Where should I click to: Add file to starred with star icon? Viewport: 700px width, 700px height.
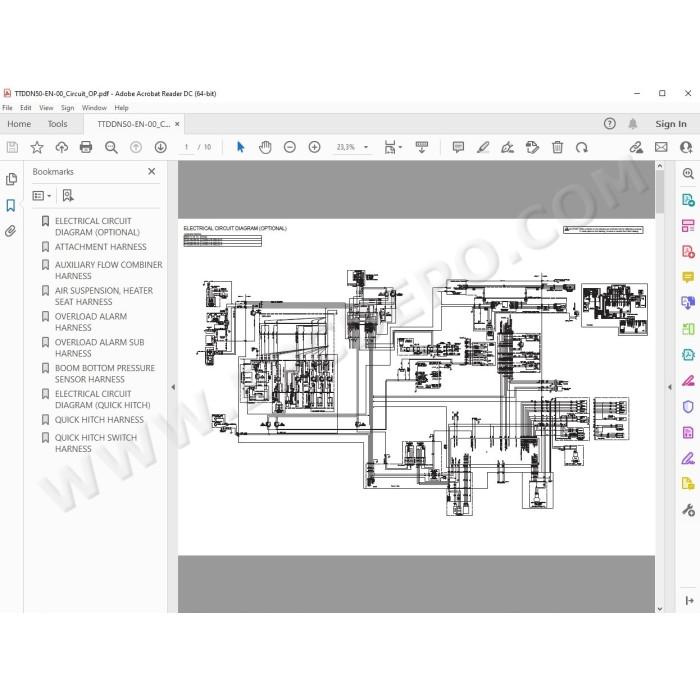point(37,147)
